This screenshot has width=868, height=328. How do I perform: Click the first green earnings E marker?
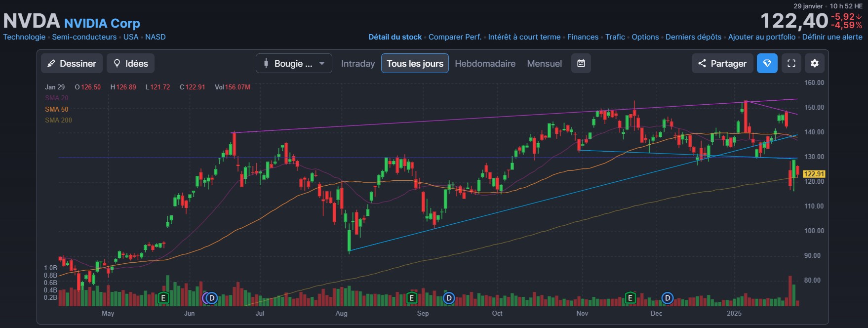pyautogui.click(x=163, y=298)
